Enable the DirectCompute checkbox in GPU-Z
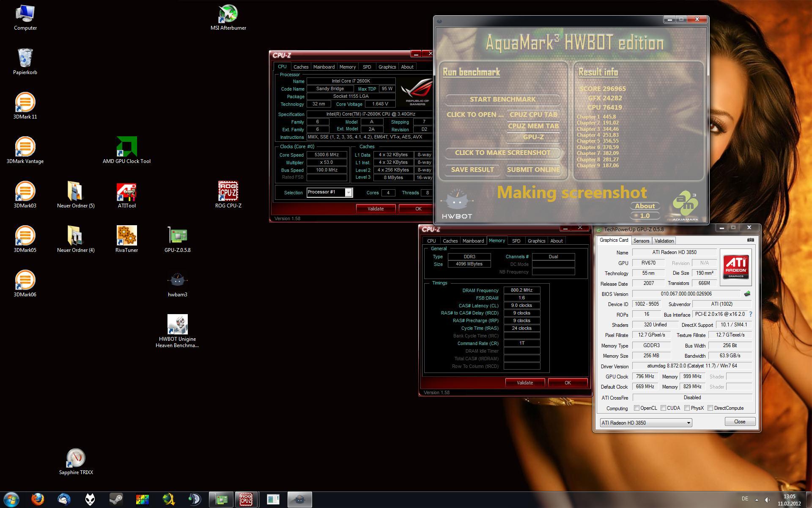Screen dimensions: 812x508 point(710,408)
